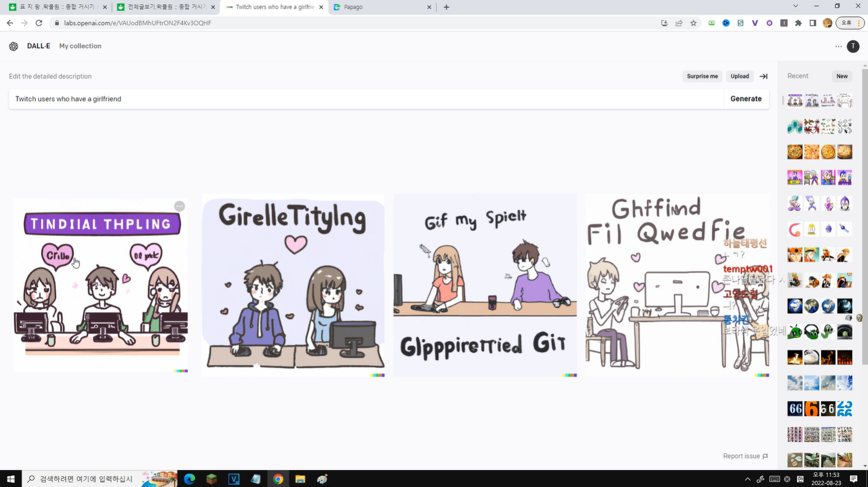The width and height of the screenshot is (868, 487).
Task: Expand the tab search chevron dropdown
Action: (795, 6)
